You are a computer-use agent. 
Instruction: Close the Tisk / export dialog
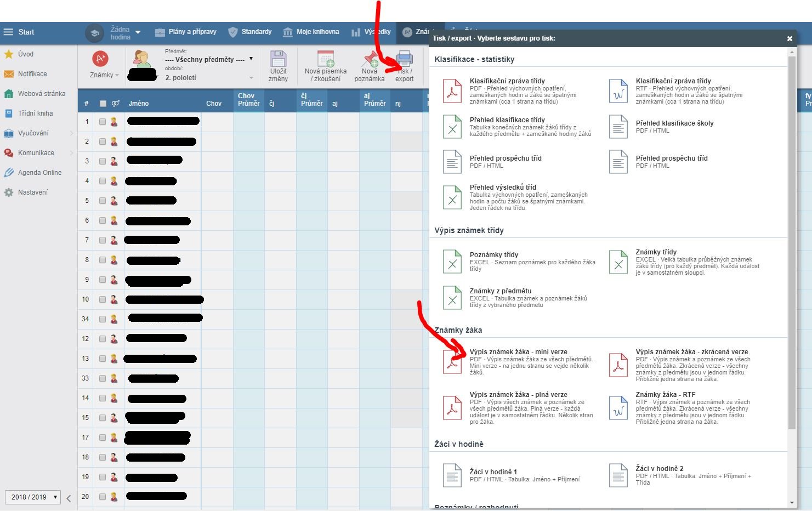790,38
